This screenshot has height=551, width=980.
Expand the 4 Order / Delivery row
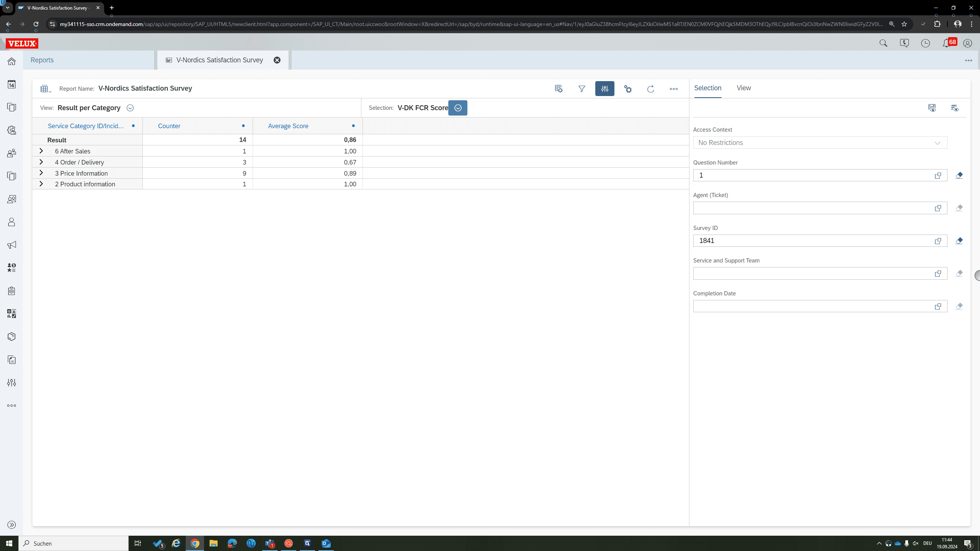coord(41,162)
